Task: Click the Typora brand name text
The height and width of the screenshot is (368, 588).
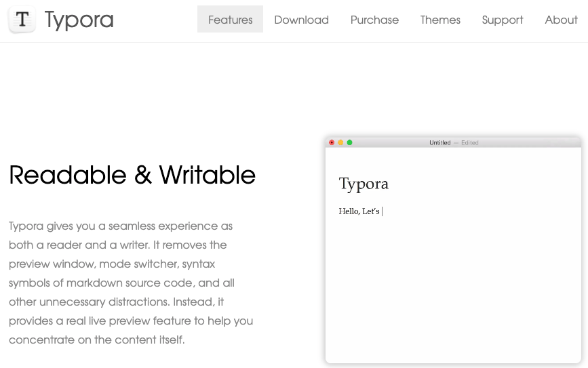Action: (x=79, y=20)
